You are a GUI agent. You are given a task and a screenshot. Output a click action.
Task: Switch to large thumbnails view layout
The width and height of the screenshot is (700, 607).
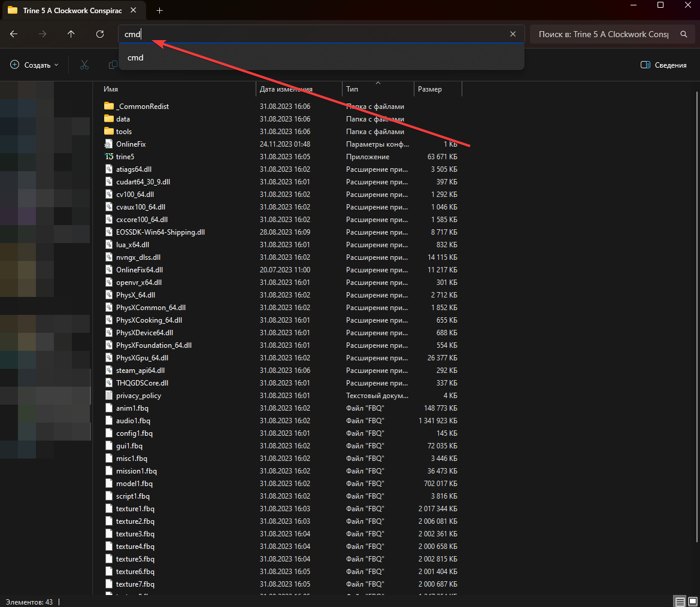click(693, 602)
